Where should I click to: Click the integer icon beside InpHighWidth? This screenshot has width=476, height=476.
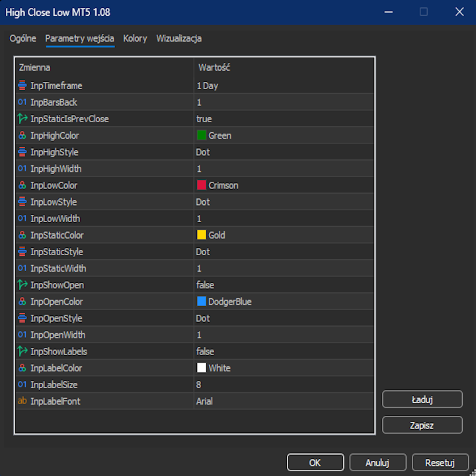pyautogui.click(x=22, y=169)
